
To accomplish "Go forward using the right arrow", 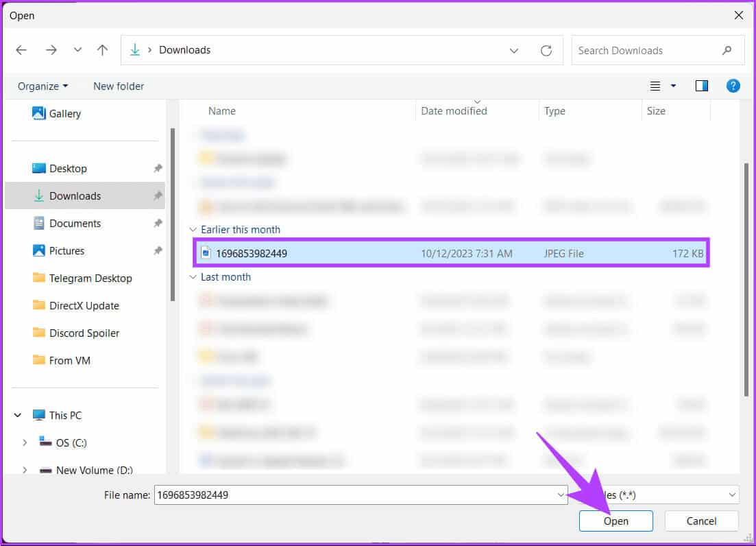I will click(x=51, y=49).
